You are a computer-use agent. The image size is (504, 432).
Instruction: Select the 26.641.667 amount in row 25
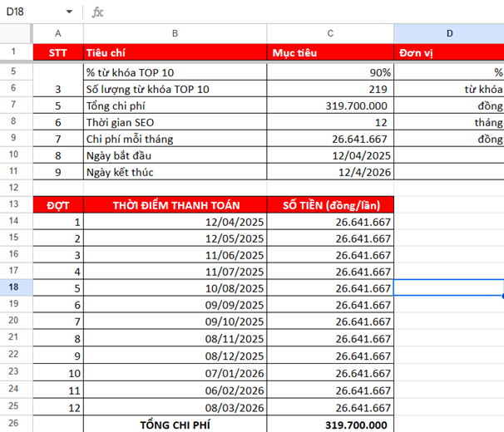(x=330, y=408)
